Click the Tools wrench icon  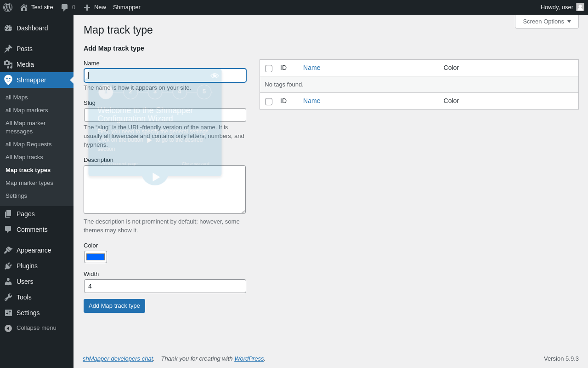[x=8, y=297]
